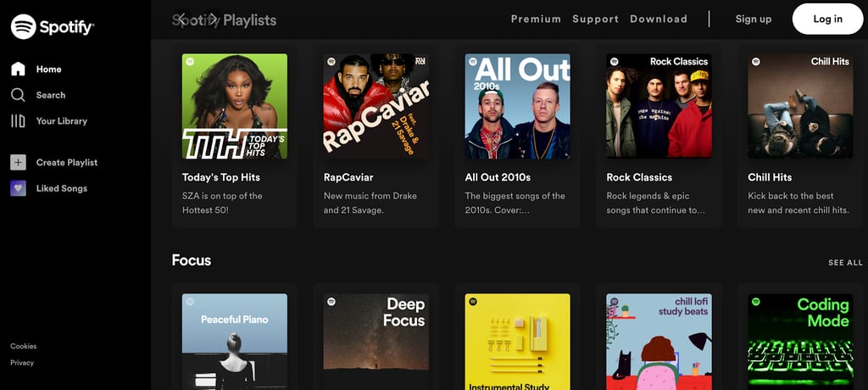Image resolution: width=868 pixels, height=390 pixels.
Task: Click the Create Playlist plus icon
Action: pos(18,162)
